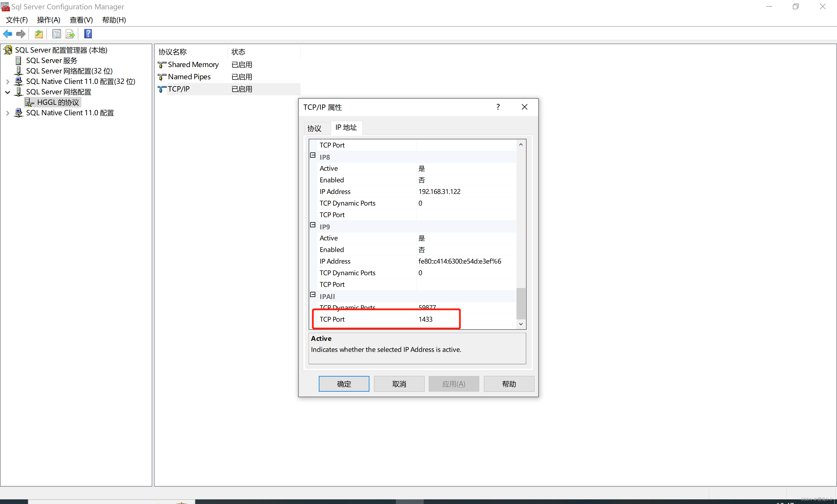837x504 pixels.
Task: Click the Forward arrow toolbar icon
Action: point(21,34)
